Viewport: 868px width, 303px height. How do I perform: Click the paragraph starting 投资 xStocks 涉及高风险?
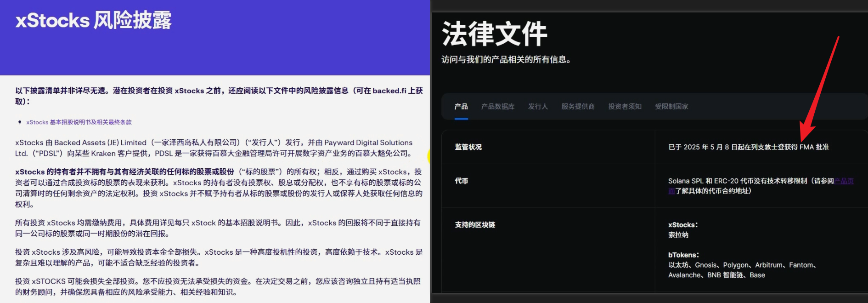point(219,257)
